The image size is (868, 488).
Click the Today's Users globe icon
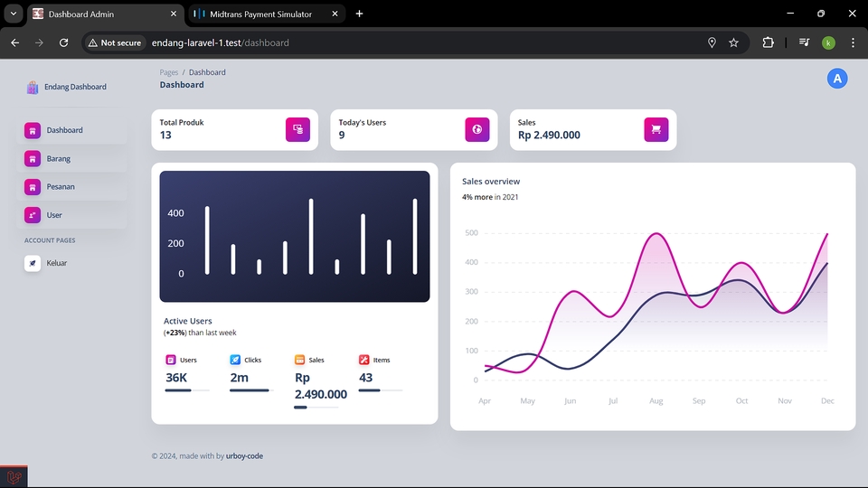pos(477,129)
